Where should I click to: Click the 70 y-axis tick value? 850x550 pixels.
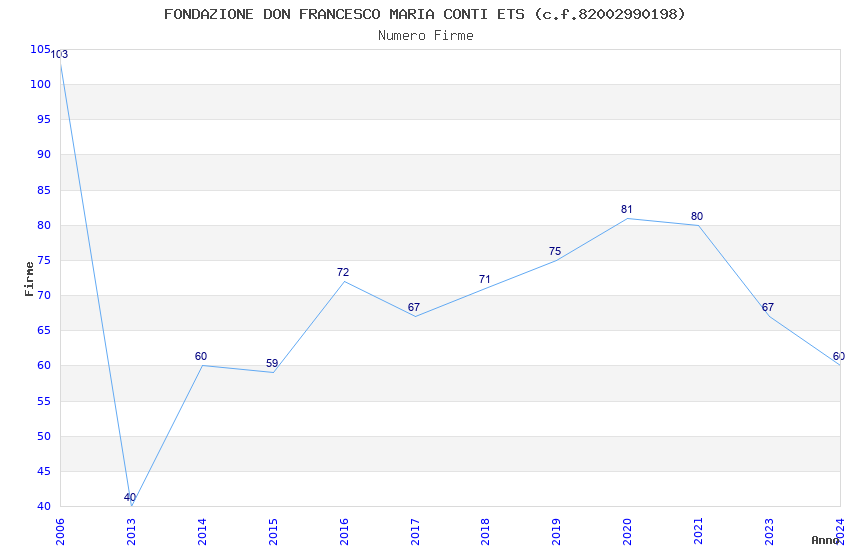coord(44,295)
